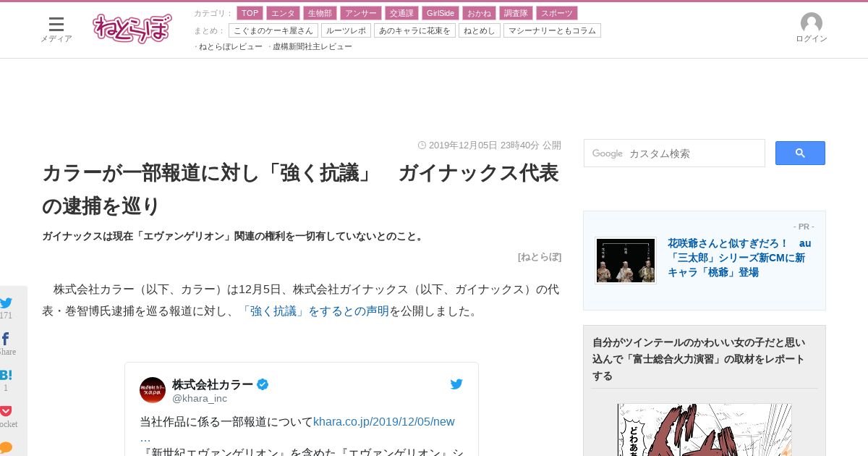The image size is (868, 456).
Task: Follow 「強く抗議」をするとの声明 link
Action: pyautogui.click(x=314, y=311)
